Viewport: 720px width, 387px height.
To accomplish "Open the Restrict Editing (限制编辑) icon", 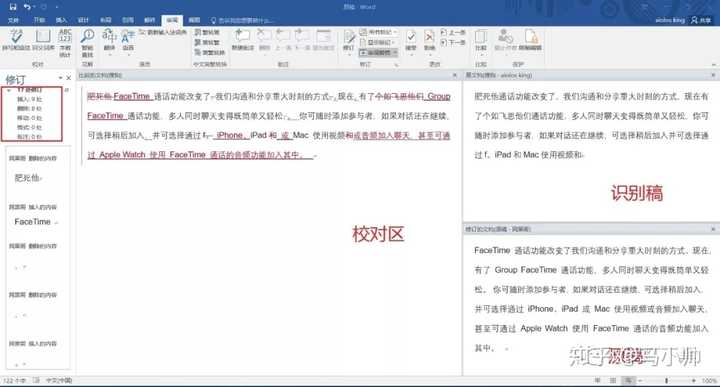I will 531,39.
